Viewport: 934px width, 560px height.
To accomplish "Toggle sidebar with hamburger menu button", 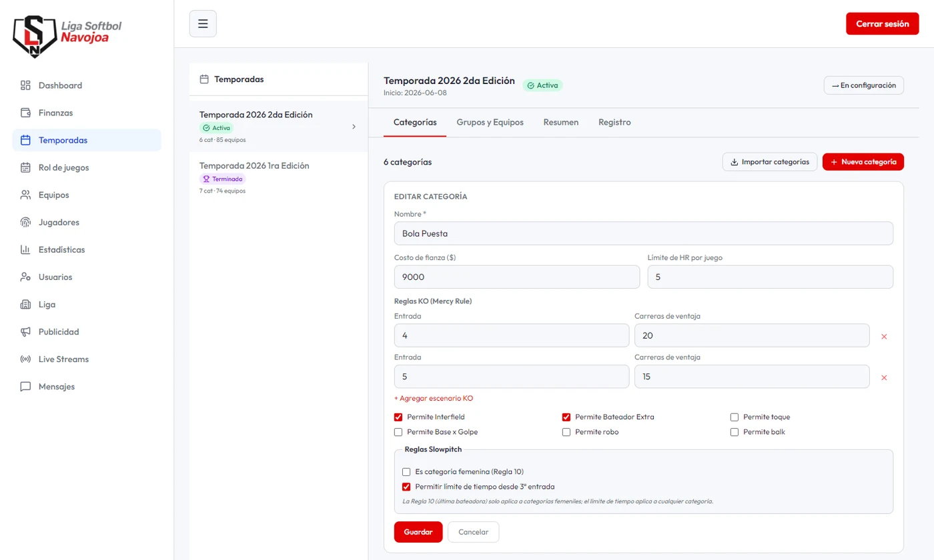I will click(203, 24).
